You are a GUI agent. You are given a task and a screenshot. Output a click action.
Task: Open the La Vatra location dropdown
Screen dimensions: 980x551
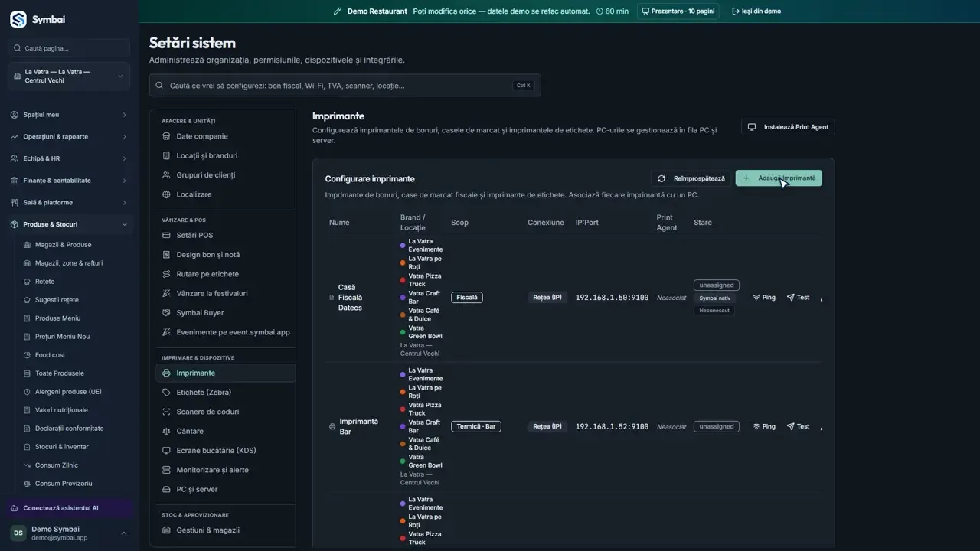tap(69, 77)
